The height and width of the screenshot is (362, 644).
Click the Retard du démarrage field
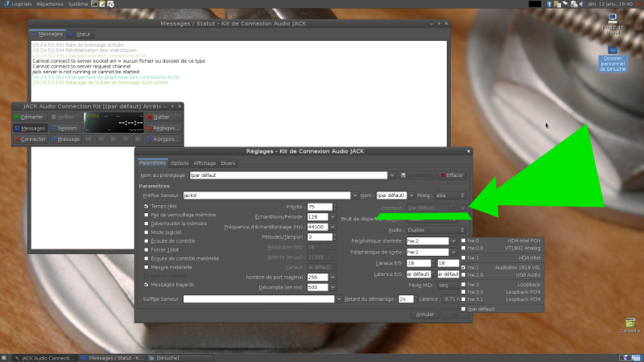[407, 299]
